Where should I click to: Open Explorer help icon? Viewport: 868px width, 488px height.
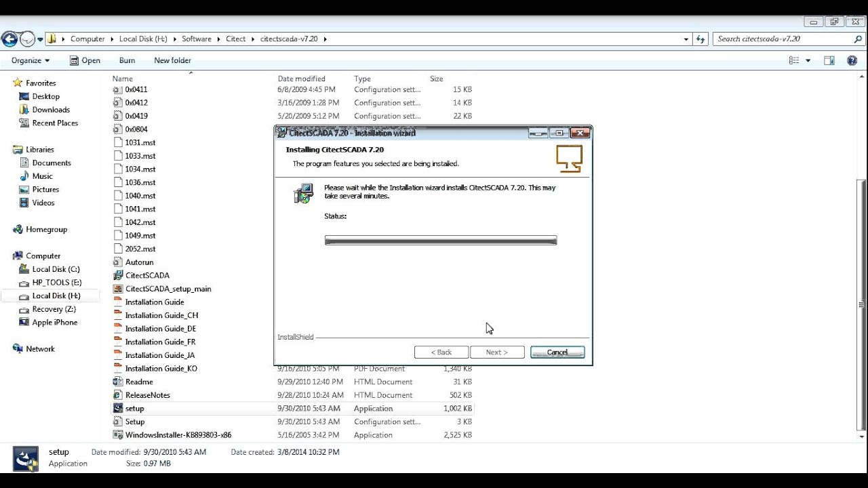(852, 60)
